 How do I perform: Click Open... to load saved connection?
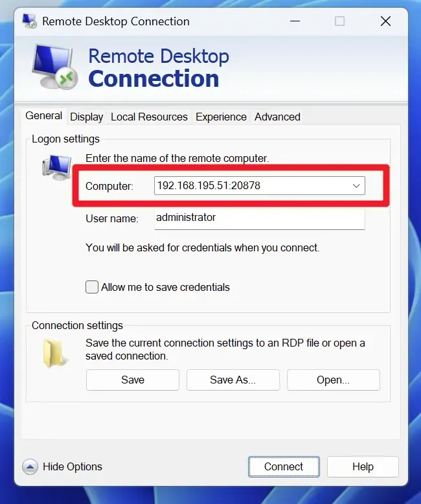click(x=334, y=380)
